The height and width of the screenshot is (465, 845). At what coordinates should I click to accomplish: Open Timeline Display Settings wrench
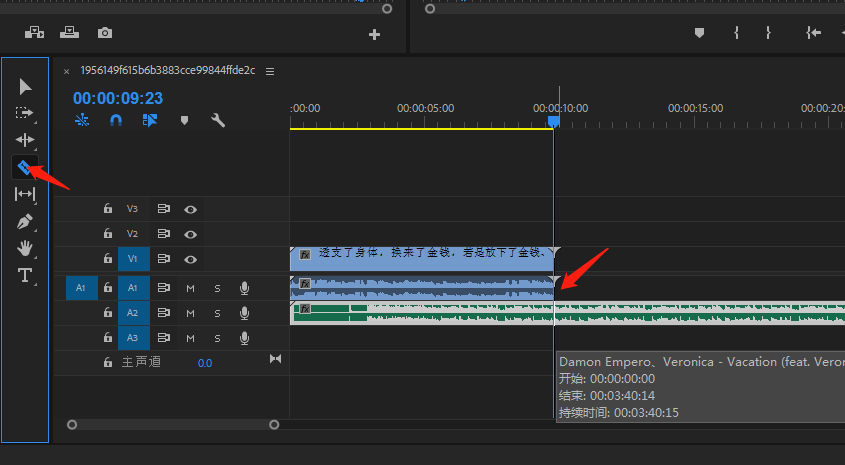click(x=218, y=120)
